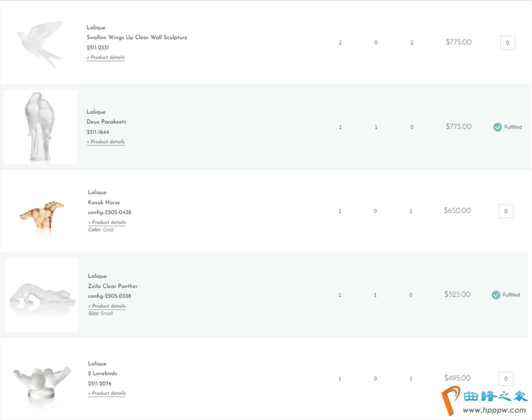Focus the quantity input for 2 Lovebirds

pyautogui.click(x=506, y=379)
